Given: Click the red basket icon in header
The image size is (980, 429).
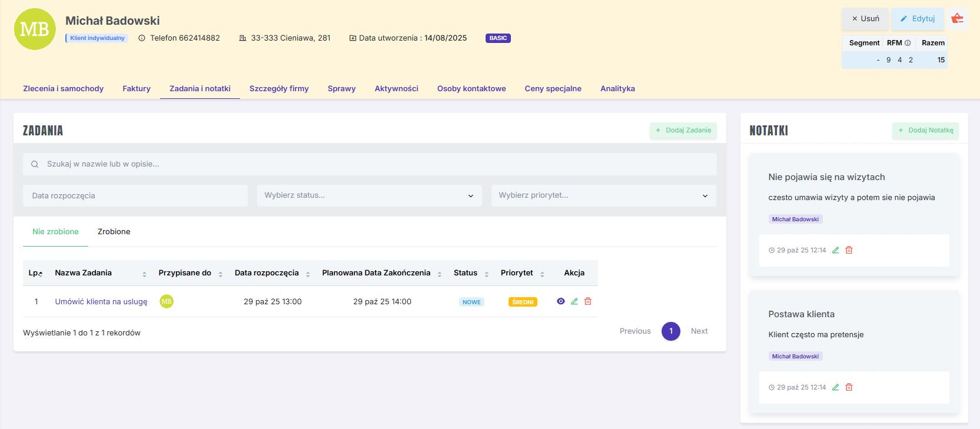Looking at the screenshot, I should tap(958, 18).
